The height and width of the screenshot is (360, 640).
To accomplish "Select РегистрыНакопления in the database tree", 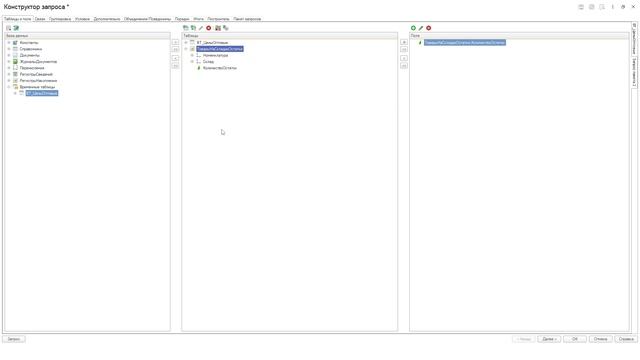I will [38, 81].
